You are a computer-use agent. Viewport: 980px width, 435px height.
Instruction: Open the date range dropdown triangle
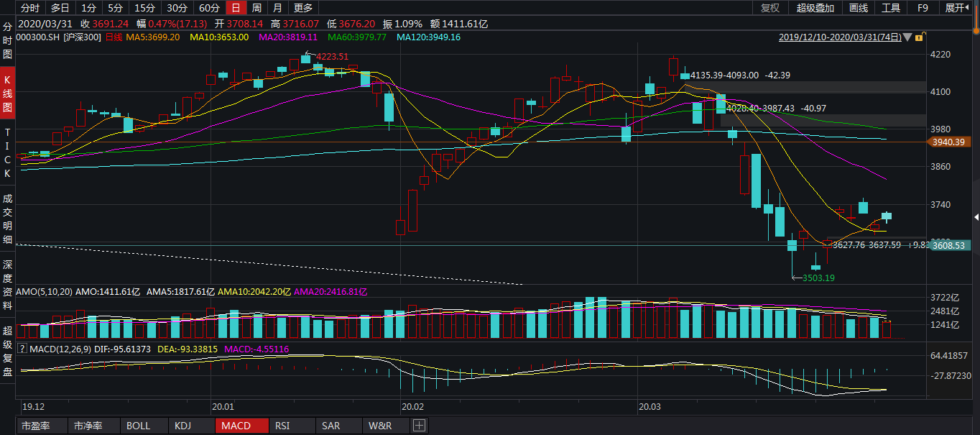[908, 37]
